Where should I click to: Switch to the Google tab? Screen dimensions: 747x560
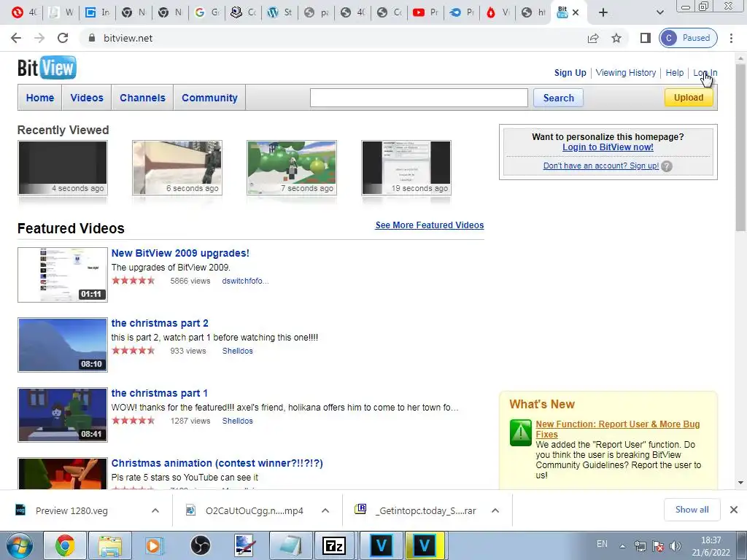206,12
